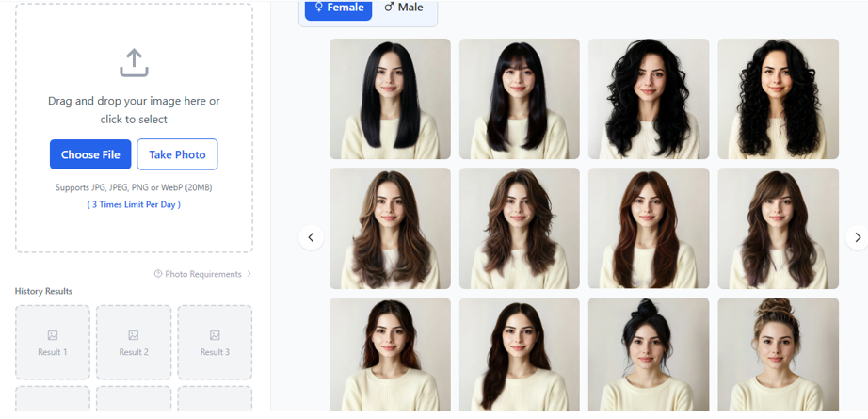Click the previous arrow on hairstyle carousel

[x=312, y=237]
